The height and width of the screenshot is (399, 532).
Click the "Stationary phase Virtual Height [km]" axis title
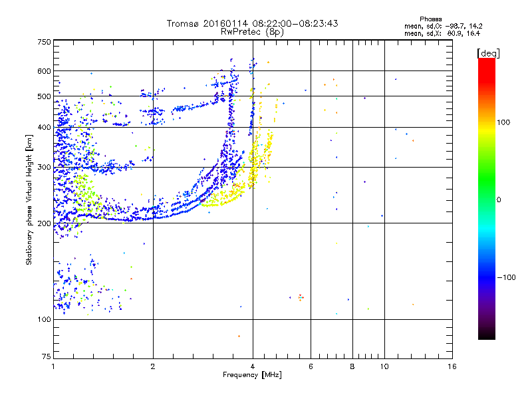29,200
